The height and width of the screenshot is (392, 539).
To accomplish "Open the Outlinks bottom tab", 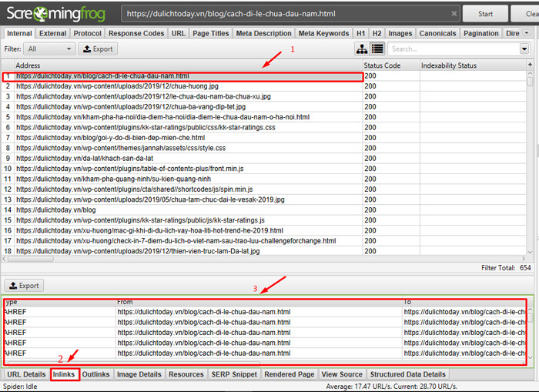I will (x=95, y=374).
